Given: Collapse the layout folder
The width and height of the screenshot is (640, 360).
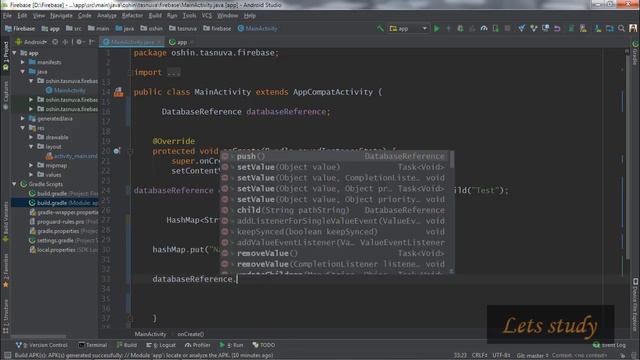Looking at the screenshot, I should (31, 147).
